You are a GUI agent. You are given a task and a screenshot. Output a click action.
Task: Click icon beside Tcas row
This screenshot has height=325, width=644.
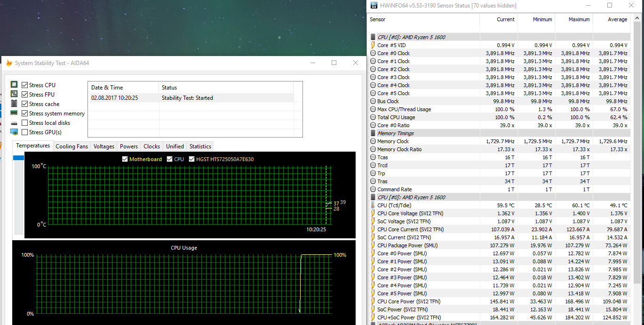[x=373, y=157]
